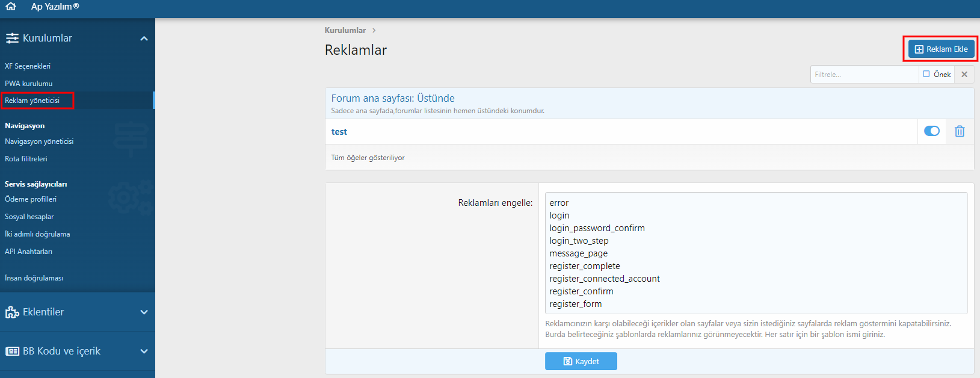Click the breadcrumb arrow after Kurulumlar
Image resolution: width=980 pixels, height=378 pixels.
(x=374, y=30)
